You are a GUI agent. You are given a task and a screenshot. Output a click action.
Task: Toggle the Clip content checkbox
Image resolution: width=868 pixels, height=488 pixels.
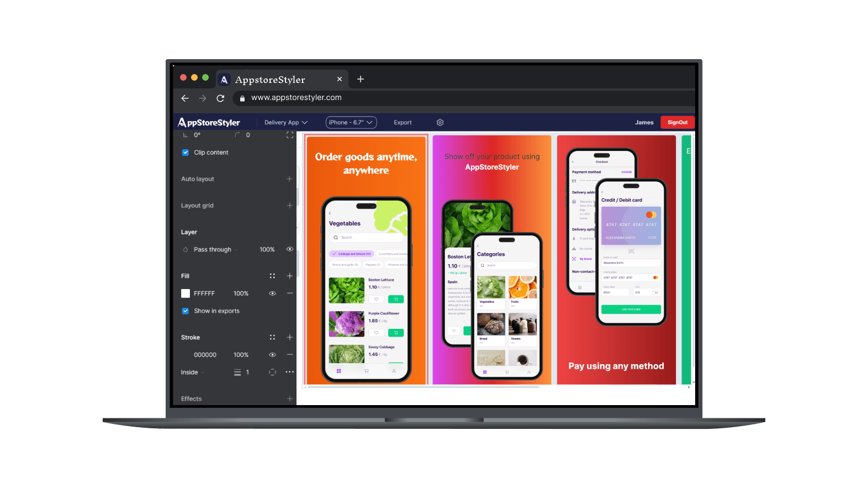[186, 153]
